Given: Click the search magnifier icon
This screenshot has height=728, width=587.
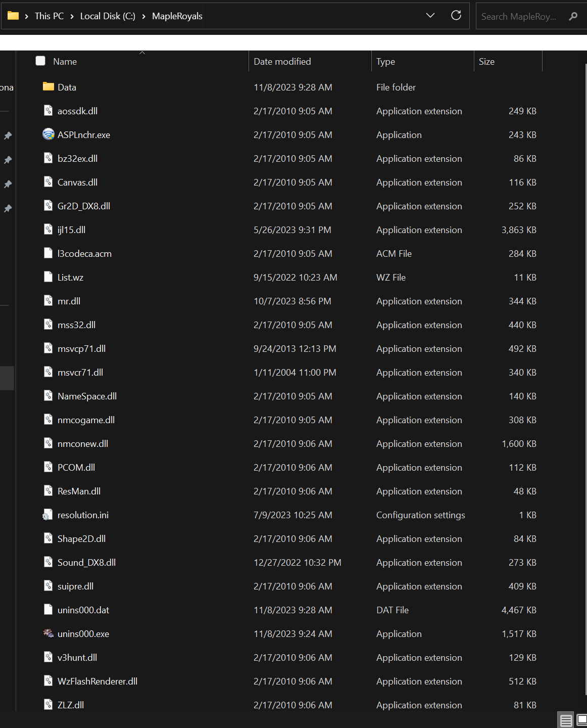Looking at the screenshot, I should click(573, 16).
